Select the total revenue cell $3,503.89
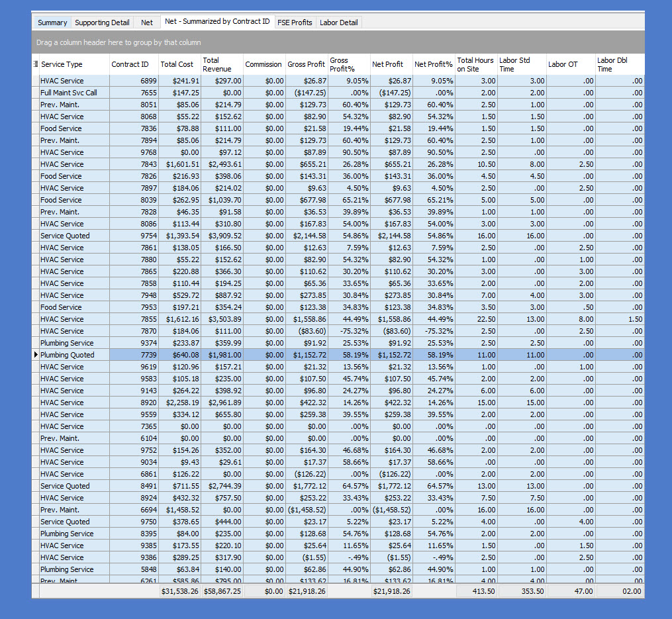672x619 pixels. coord(222,319)
